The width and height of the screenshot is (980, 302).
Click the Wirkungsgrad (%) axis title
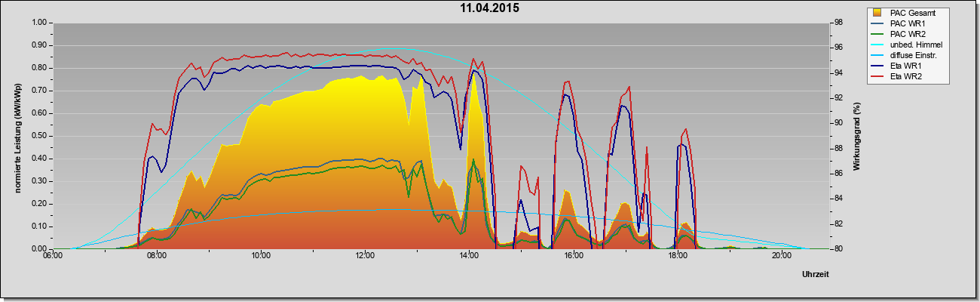(856, 136)
